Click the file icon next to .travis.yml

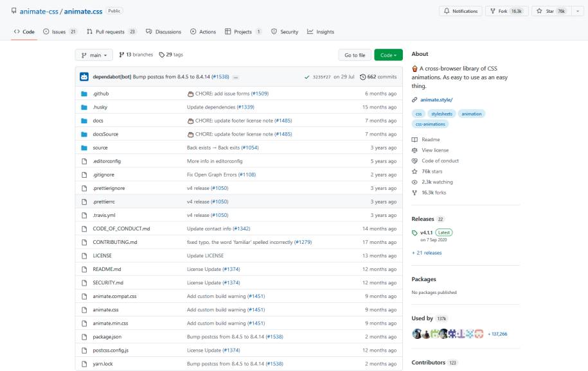84,215
